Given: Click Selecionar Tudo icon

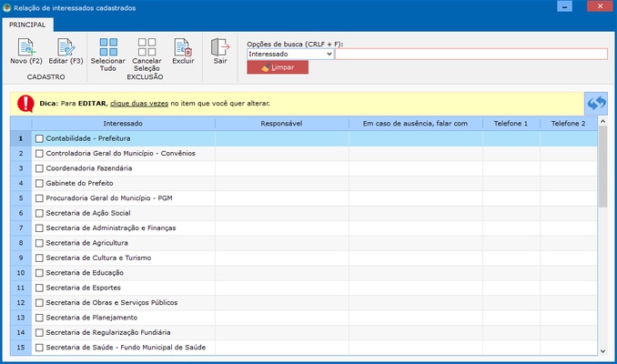Looking at the screenshot, I should 108,48.
